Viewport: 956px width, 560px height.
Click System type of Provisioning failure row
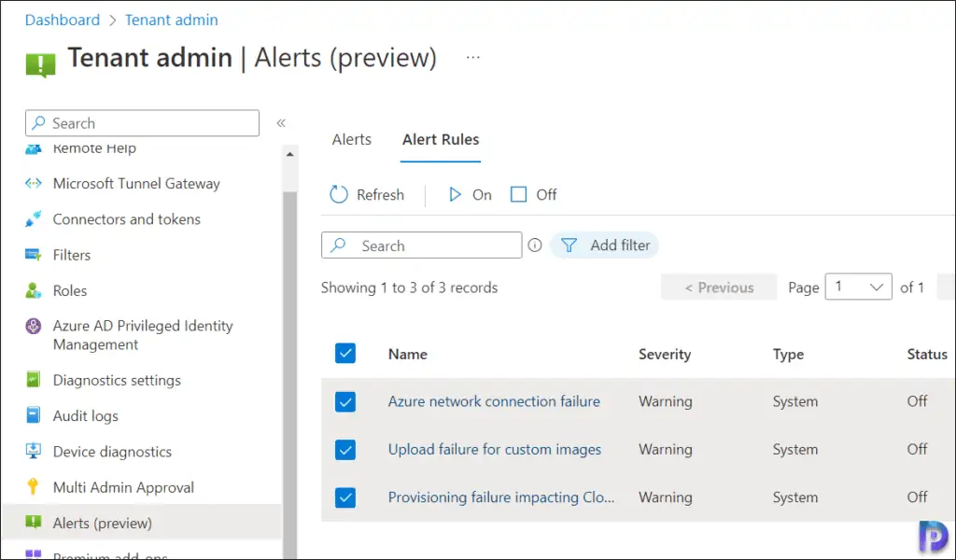[795, 497]
